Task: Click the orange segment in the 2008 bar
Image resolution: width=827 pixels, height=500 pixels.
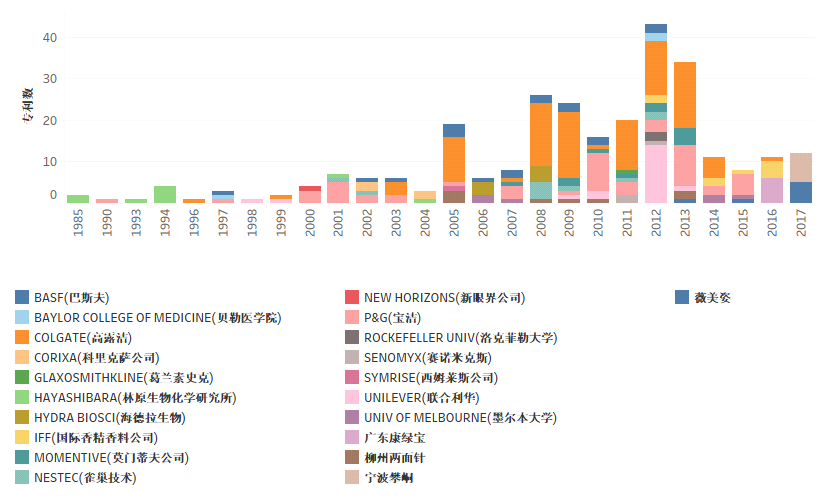Action: pos(541,134)
